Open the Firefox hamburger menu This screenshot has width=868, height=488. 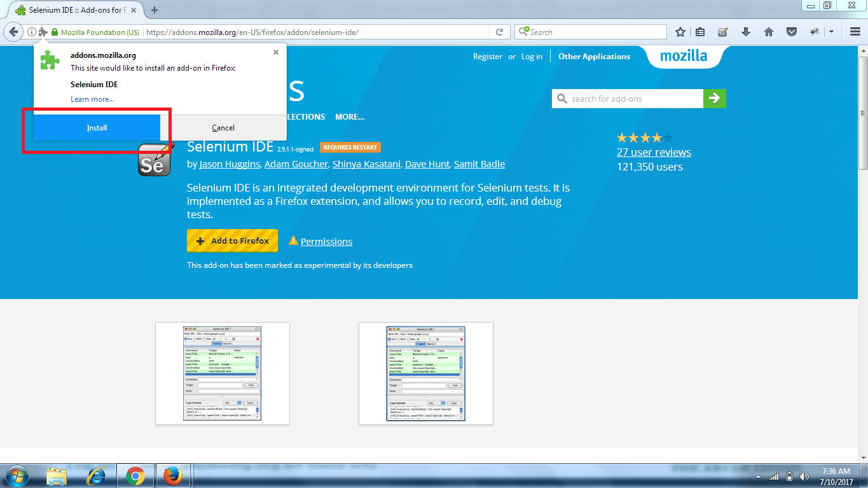tap(855, 32)
